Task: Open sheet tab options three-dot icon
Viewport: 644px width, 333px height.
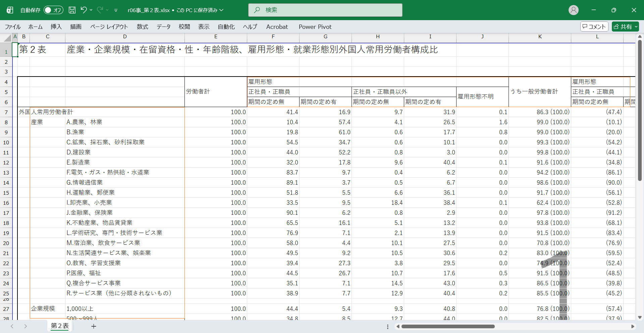Action: (388, 327)
